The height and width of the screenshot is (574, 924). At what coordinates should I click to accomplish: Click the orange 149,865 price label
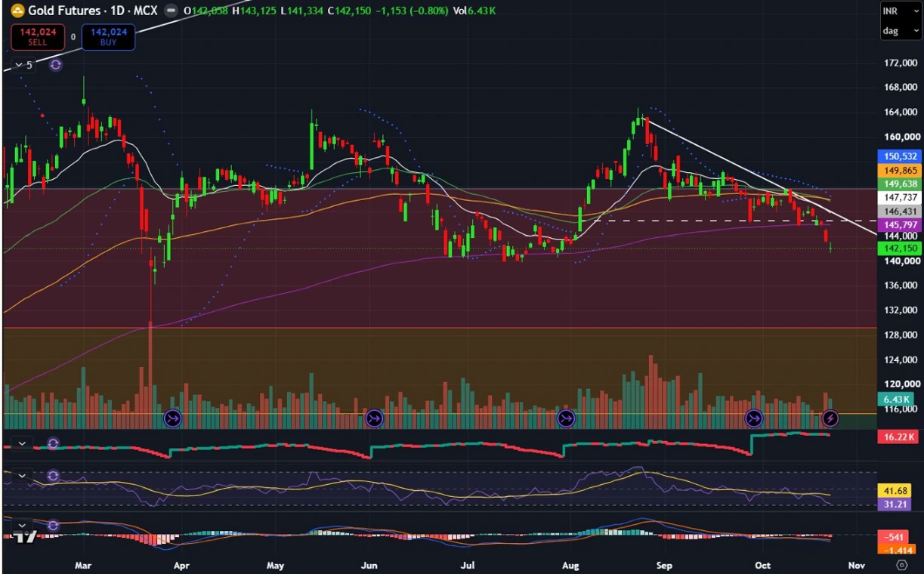[x=898, y=170]
